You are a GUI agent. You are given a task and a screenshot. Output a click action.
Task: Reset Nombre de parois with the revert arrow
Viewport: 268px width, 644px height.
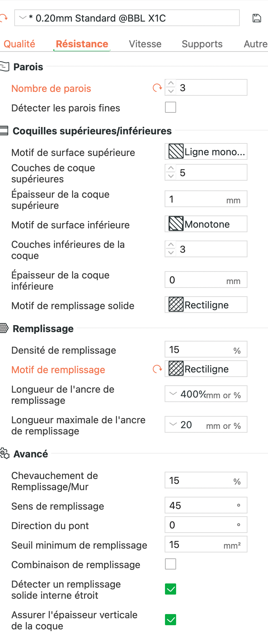pyautogui.click(x=157, y=88)
